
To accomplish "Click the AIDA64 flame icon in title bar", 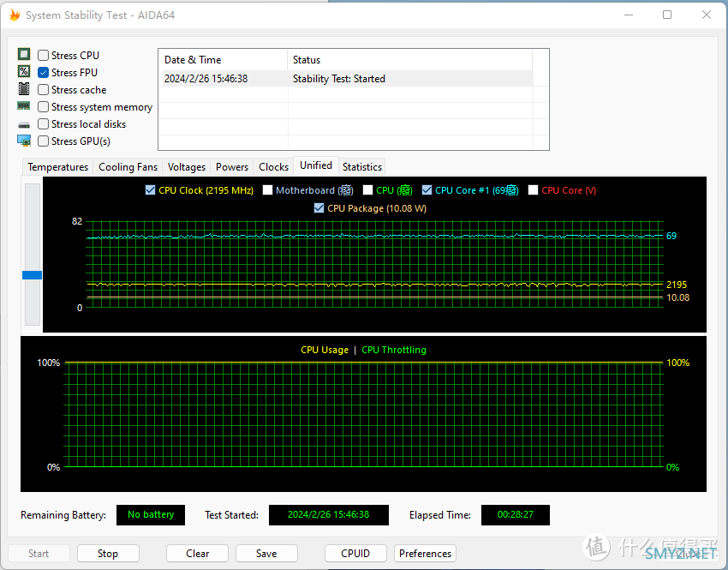I will [x=15, y=15].
